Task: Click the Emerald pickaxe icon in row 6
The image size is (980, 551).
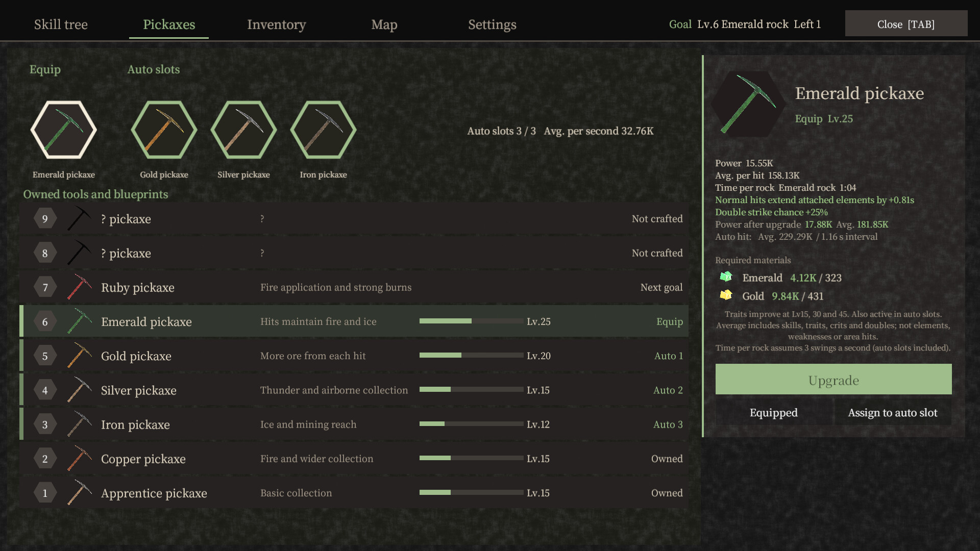Action: 79,321
